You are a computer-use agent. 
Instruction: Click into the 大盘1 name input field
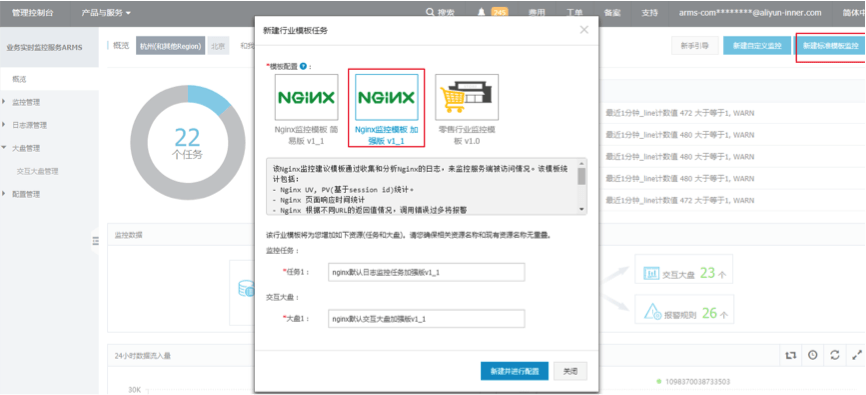coord(426,319)
